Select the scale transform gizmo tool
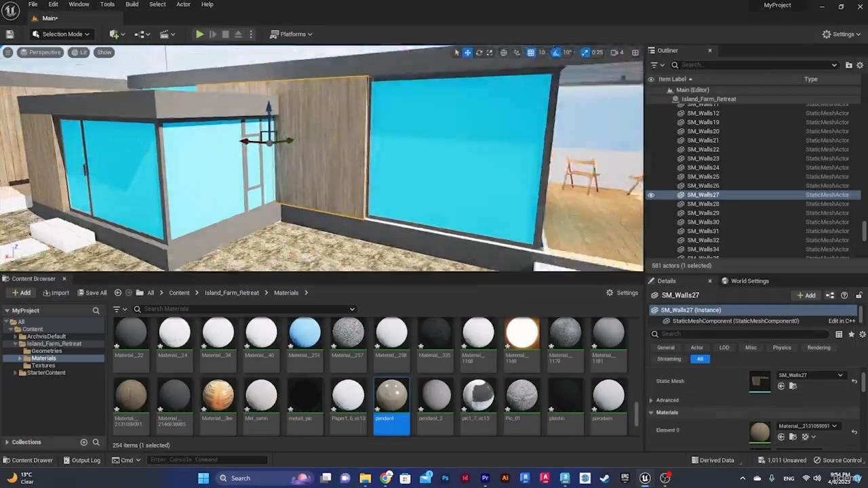 491,52
